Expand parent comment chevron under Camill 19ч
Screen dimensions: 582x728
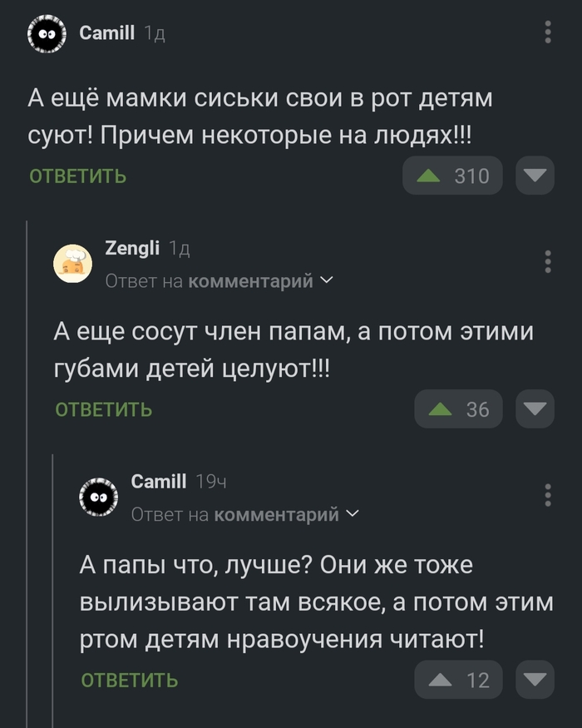[352, 514]
